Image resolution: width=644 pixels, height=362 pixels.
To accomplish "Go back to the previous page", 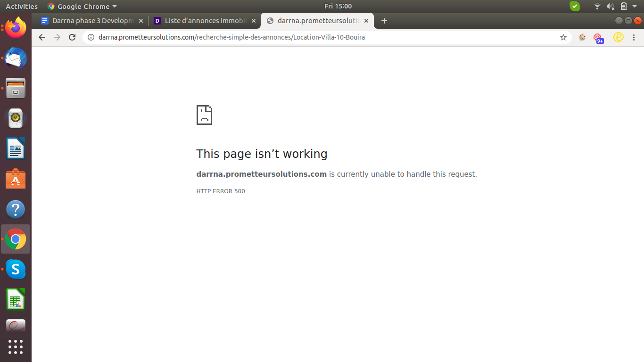I will (42, 37).
